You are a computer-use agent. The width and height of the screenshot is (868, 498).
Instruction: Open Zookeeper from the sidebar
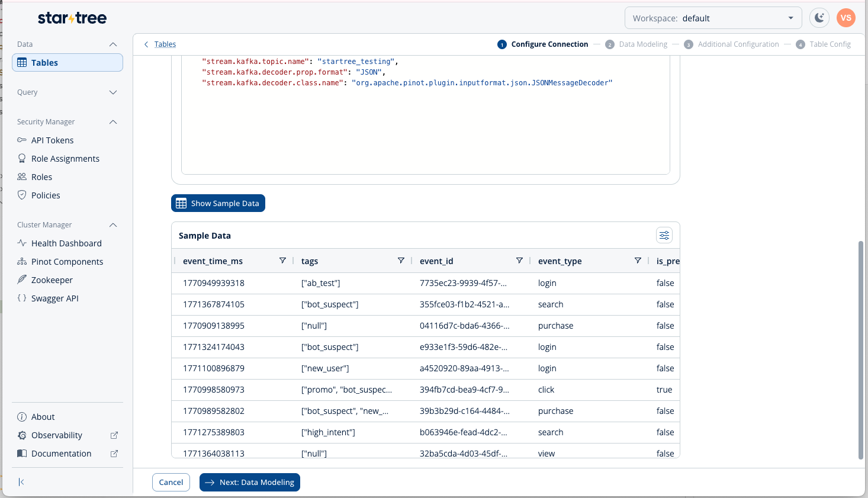click(52, 280)
